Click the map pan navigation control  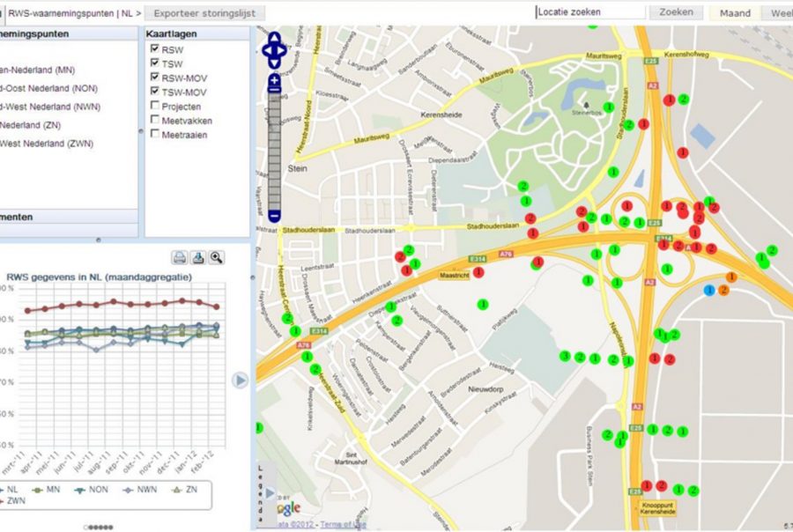274,50
